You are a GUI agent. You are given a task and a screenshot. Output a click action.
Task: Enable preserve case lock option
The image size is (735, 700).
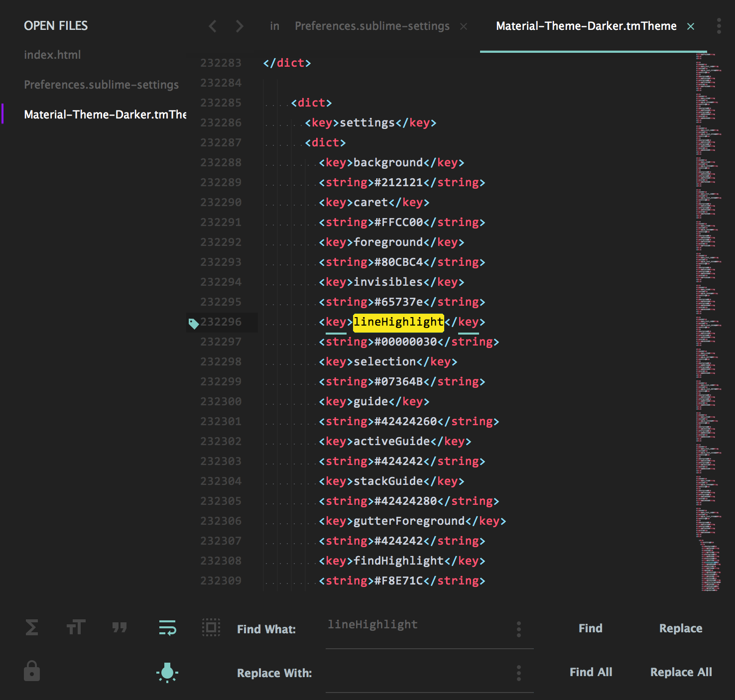[31, 671]
